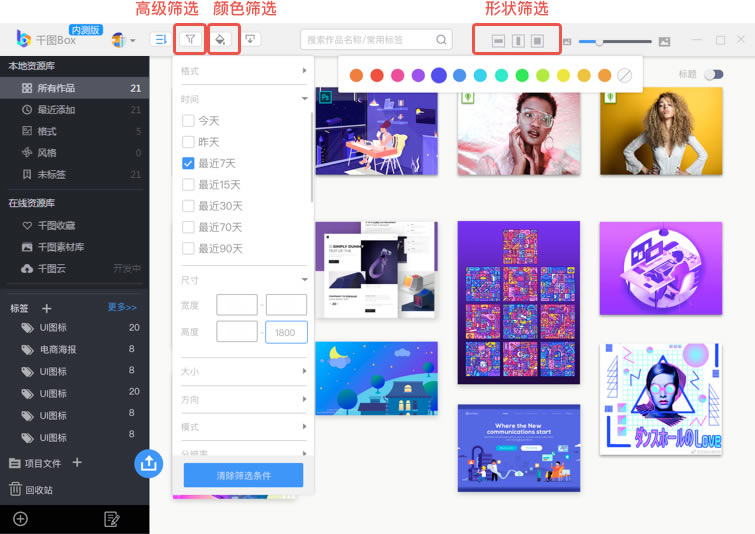Check the 最近15天 checkbox
The image size is (755, 534).
tap(188, 184)
